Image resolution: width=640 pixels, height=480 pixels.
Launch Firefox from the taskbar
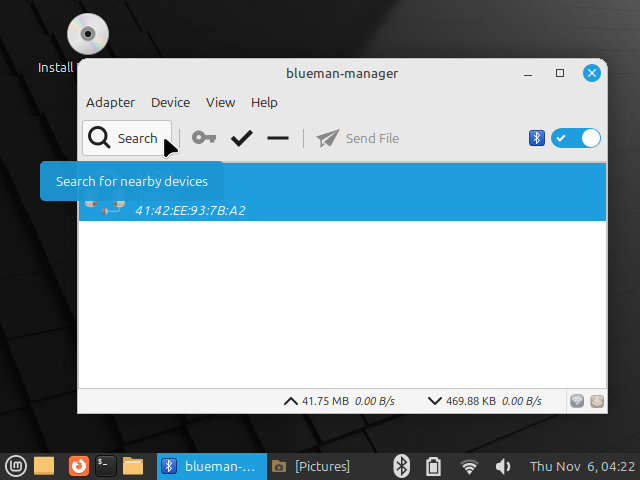click(x=77, y=465)
